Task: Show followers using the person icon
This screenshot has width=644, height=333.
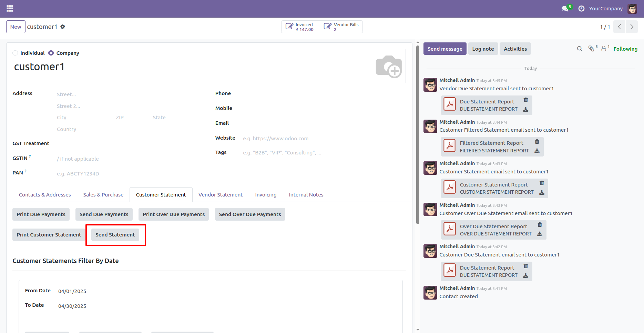Action: 604,49
